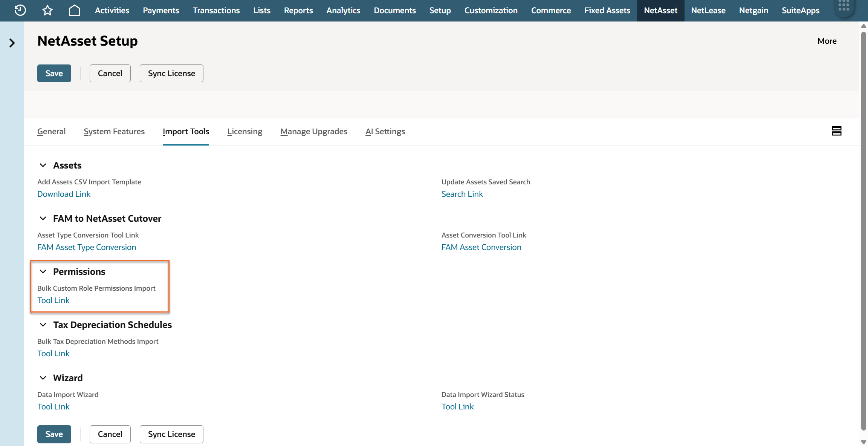Switch to the Manage Upgrades tab
Viewport: 868px width, 446px height.
tap(314, 131)
